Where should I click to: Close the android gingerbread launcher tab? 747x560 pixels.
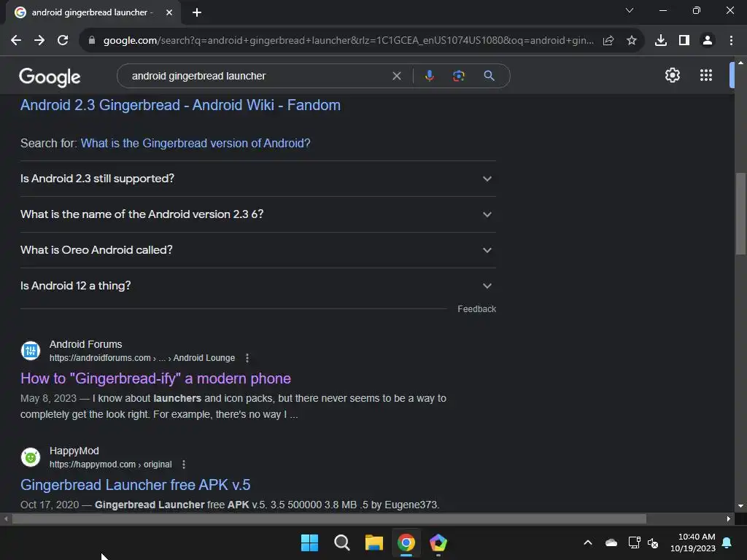pos(169,13)
